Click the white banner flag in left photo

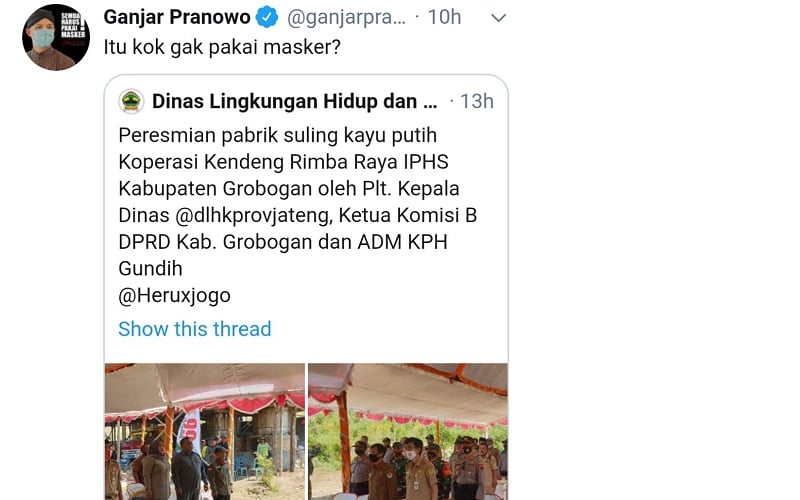tap(190, 430)
